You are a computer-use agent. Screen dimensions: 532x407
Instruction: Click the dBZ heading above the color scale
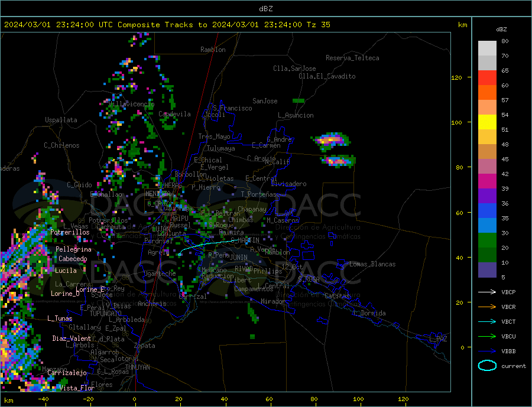tap(501, 30)
